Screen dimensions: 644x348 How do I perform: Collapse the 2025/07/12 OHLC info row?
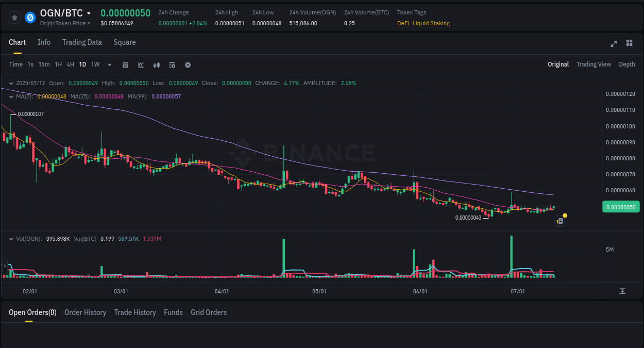pyautogui.click(x=11, y=82)
